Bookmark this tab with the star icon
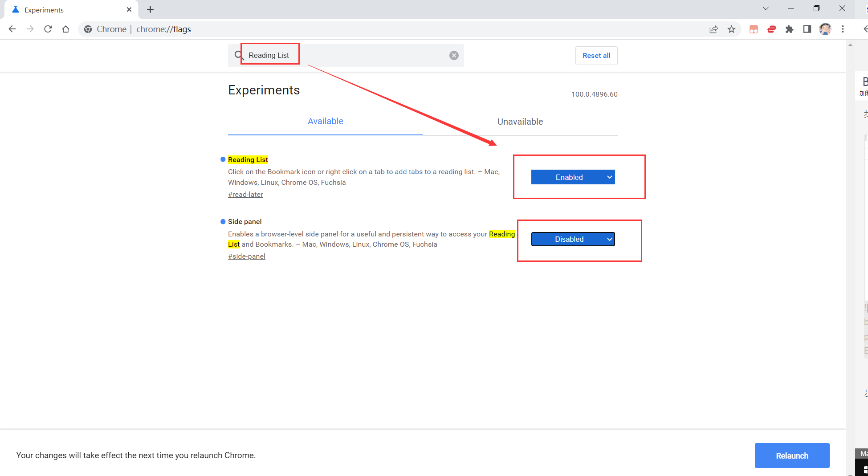868x476 pixels. pyautogui.click(x=731, y=29)
